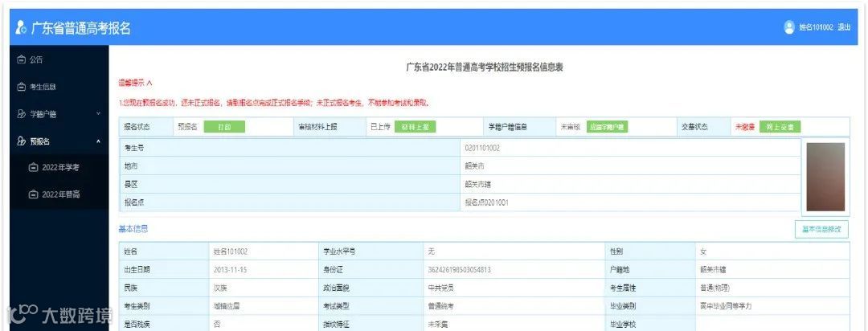Click the 未审核 status text
Viewport: 868px width, 331px height.
tap(570, 127)
